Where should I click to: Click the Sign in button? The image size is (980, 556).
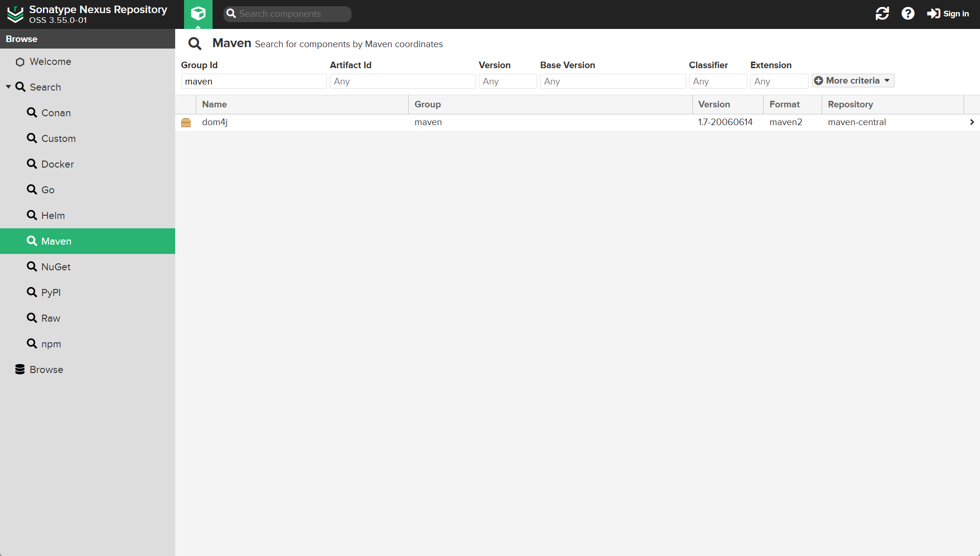click(x=948, y=14)
